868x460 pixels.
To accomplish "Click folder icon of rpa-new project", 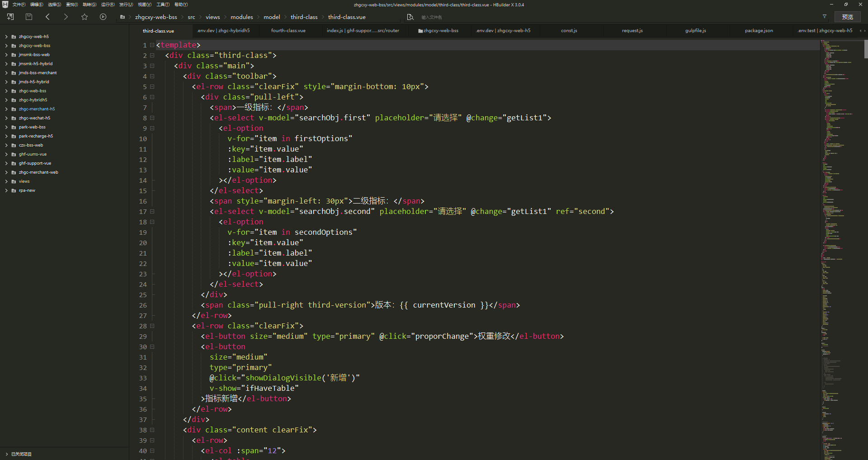I will tap(14, 190).
